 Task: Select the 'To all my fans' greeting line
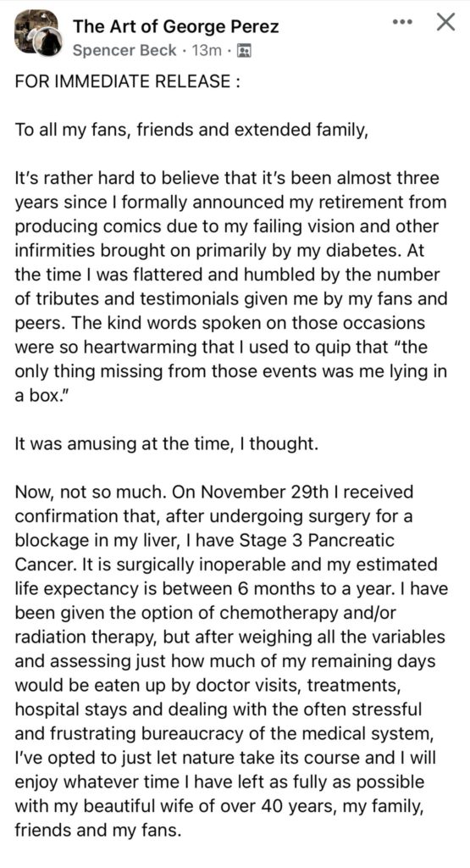click(191, 130)
